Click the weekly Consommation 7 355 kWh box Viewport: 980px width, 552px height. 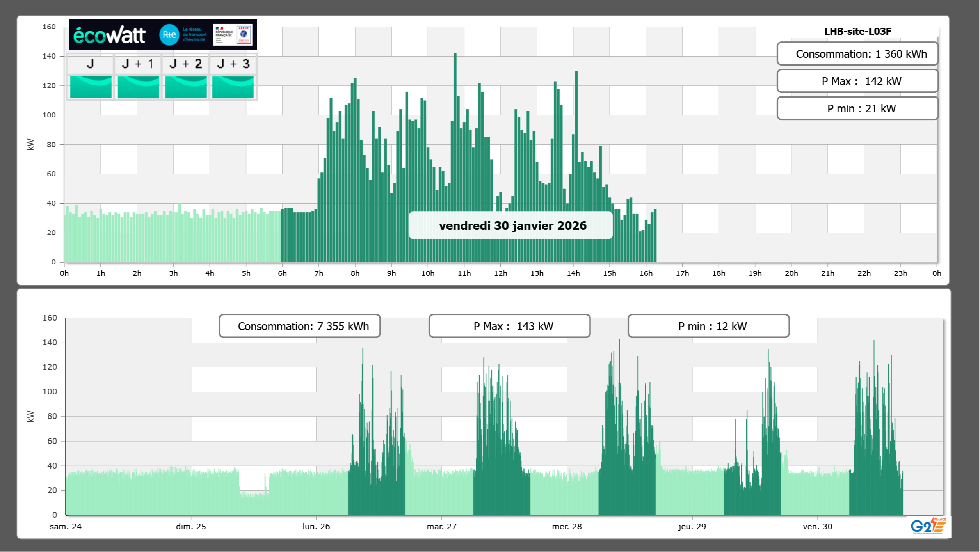pyautogui.click(x=299, y=326)
